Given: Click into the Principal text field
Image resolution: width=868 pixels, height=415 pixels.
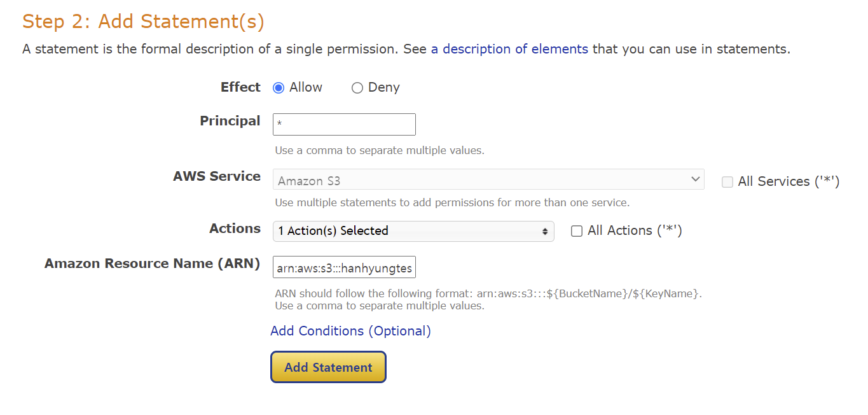Looking at the screenshot, I should [x=344, y=125].
